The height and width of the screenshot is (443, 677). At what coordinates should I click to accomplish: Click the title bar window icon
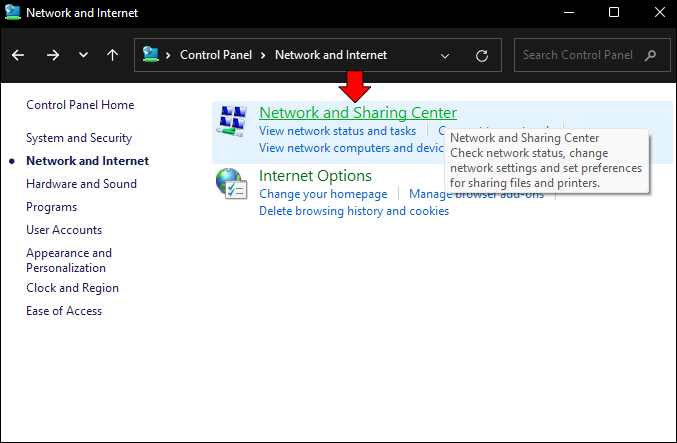click(x=13, y=12)
